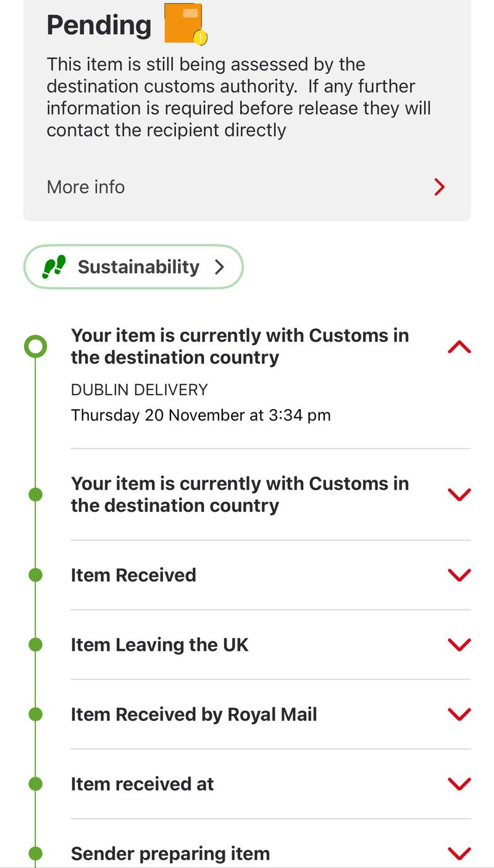494x868 pixels.
Task: Click the Item Leaving the UK heading
Action: (159, 645)
